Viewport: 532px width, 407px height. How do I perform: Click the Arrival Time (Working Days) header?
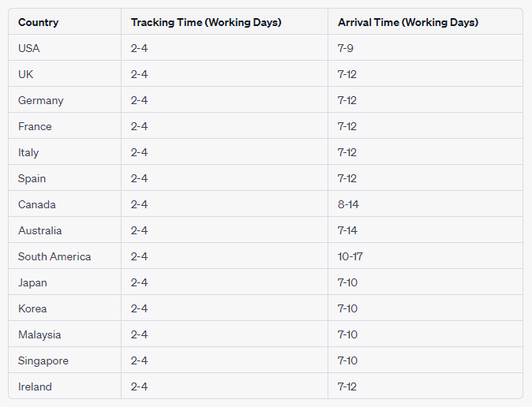coord(408,22)
